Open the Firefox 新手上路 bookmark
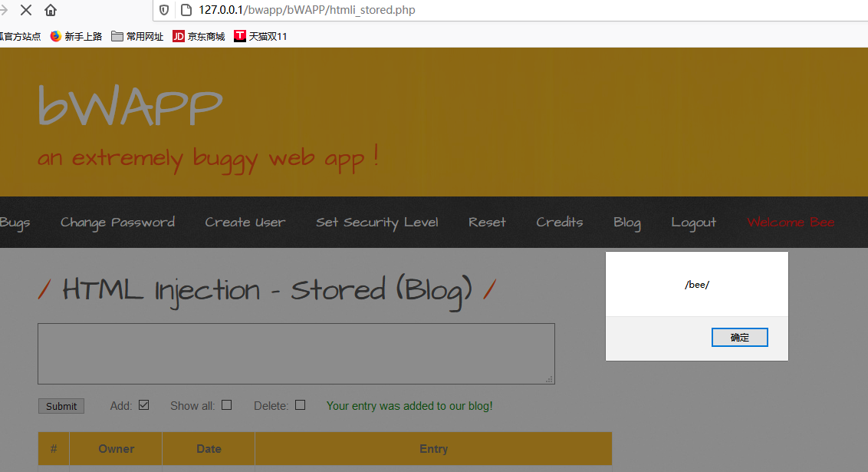Screen dimensions: 868x472 coord(77,37)
